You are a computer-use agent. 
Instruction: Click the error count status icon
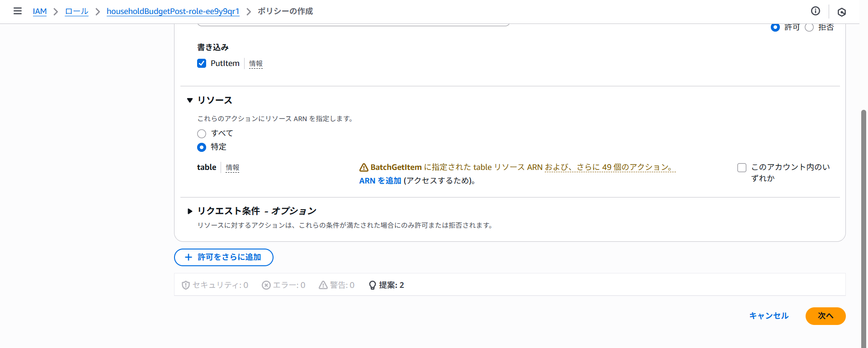(266, 285)
